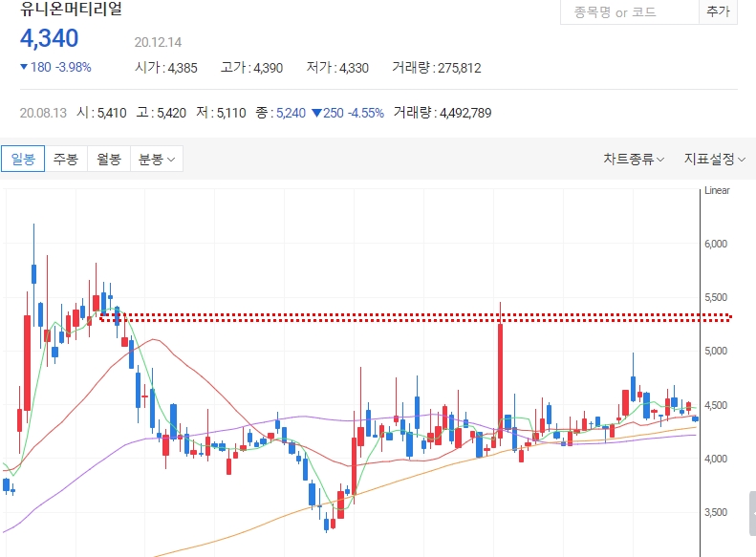The height and width of the screenshot is (557, 756).
Task: Click the hovered date 20.08.13
Action: 43,113
